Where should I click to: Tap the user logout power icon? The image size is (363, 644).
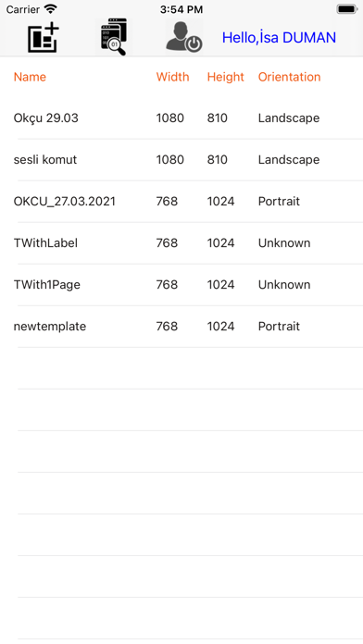[184, 37]
